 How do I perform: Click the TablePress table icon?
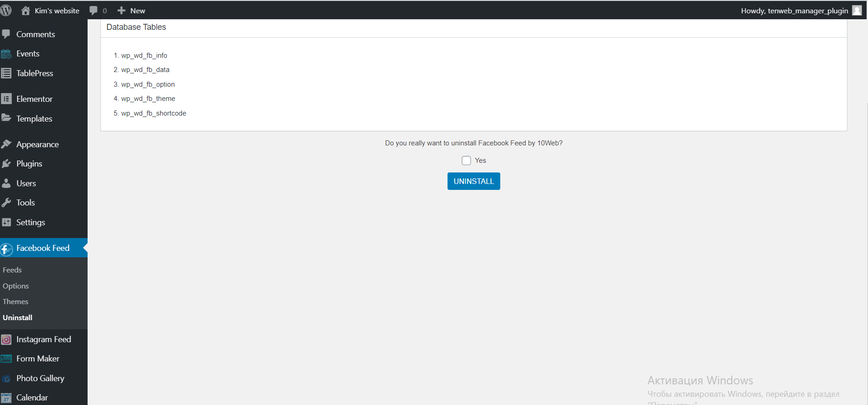pos(6,73)
